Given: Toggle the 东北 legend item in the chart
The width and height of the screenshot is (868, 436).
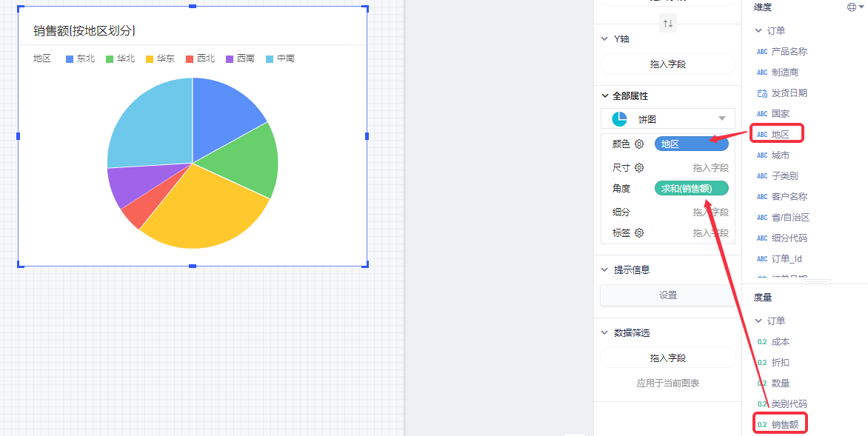Looking at the screenshot, I should point(80,58).
